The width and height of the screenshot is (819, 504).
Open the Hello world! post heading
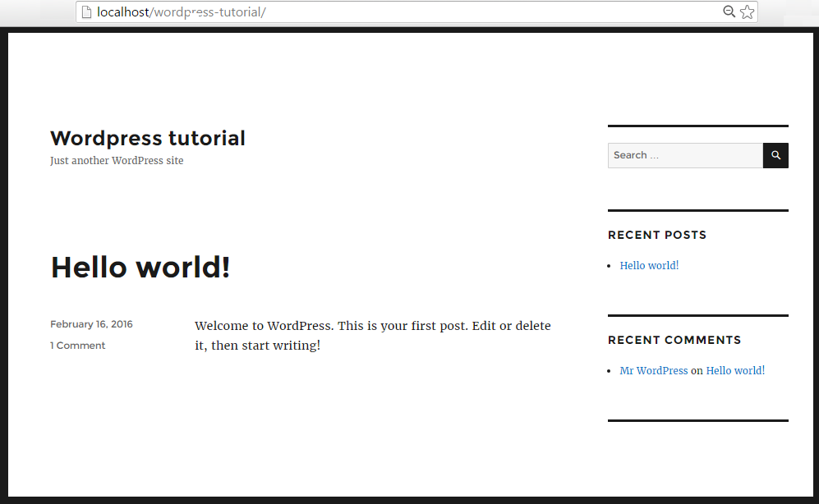pyautogui.click(x=140, y=267)
